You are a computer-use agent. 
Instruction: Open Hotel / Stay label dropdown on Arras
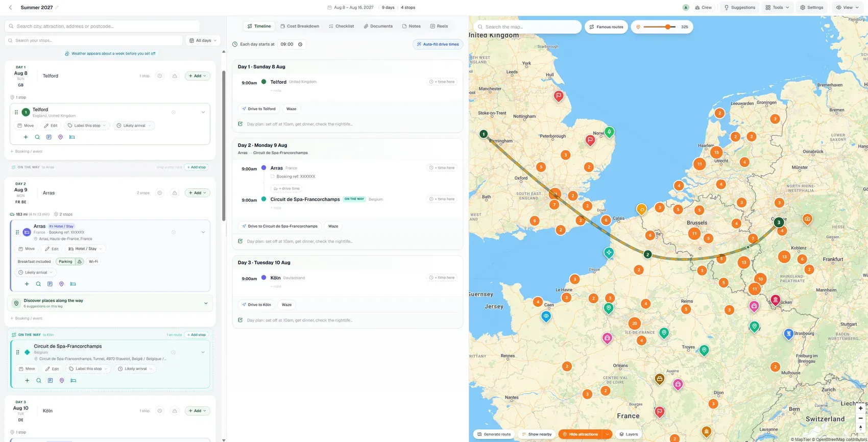[x=85, y=249]
